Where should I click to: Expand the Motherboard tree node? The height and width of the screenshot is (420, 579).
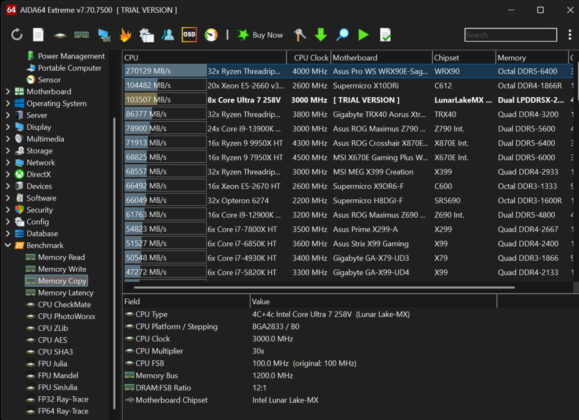point(8,92)
